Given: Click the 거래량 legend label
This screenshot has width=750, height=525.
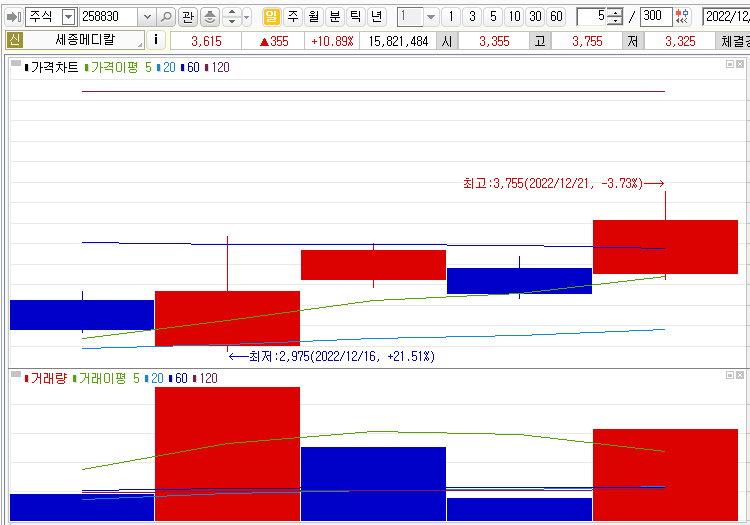Looking at the screenshot, I should (48, 378).
